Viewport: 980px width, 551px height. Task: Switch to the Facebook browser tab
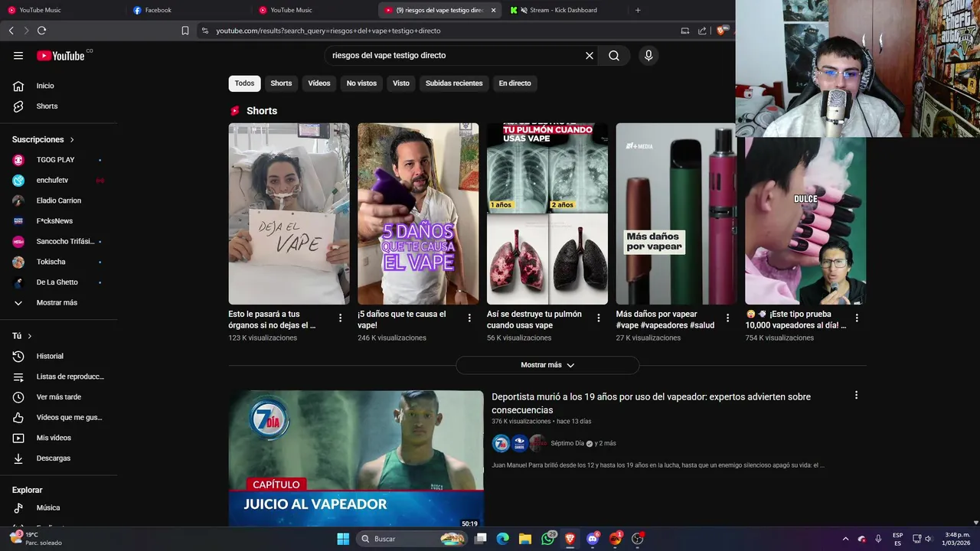tap(188, 10)
